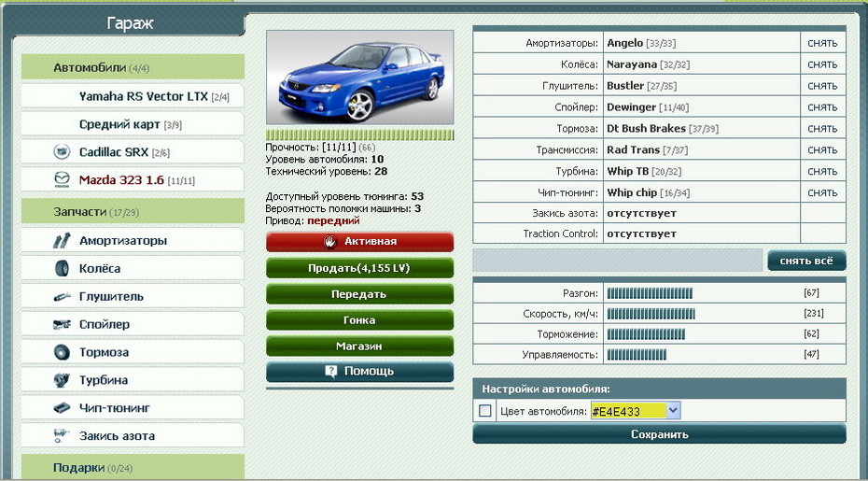Image resolution: width=868 pixels, height=481 pixels.
Task: Click the Магазин button
Action: pyautogui.click(x=360, y=347)
